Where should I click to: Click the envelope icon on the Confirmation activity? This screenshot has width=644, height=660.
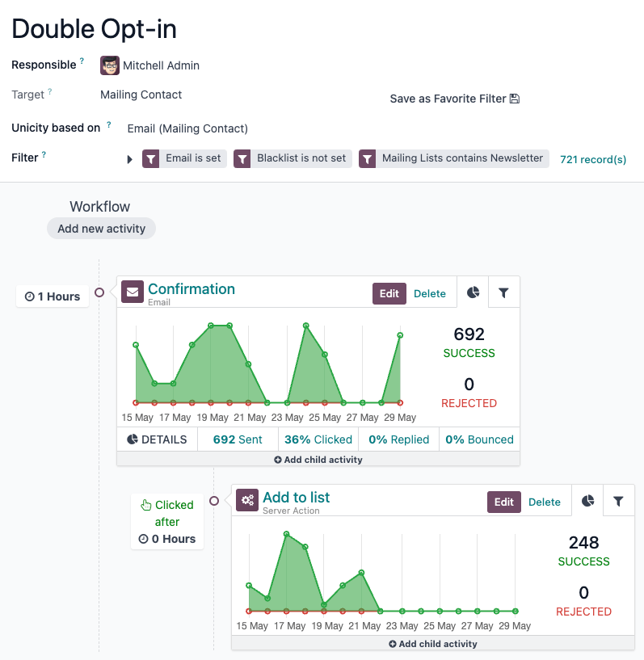pyautogui.click(x=132, y=292)
